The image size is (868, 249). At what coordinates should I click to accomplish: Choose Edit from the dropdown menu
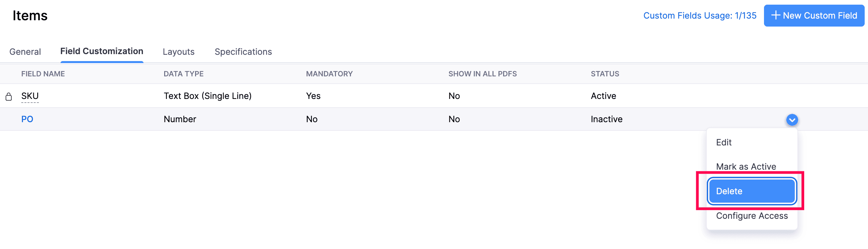click(723, 142)
